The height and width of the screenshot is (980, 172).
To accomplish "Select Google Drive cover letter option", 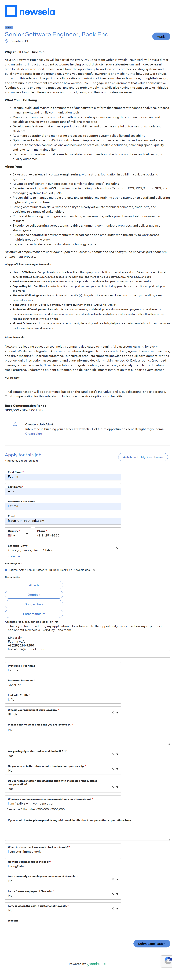I will click(x=34, y=604).
